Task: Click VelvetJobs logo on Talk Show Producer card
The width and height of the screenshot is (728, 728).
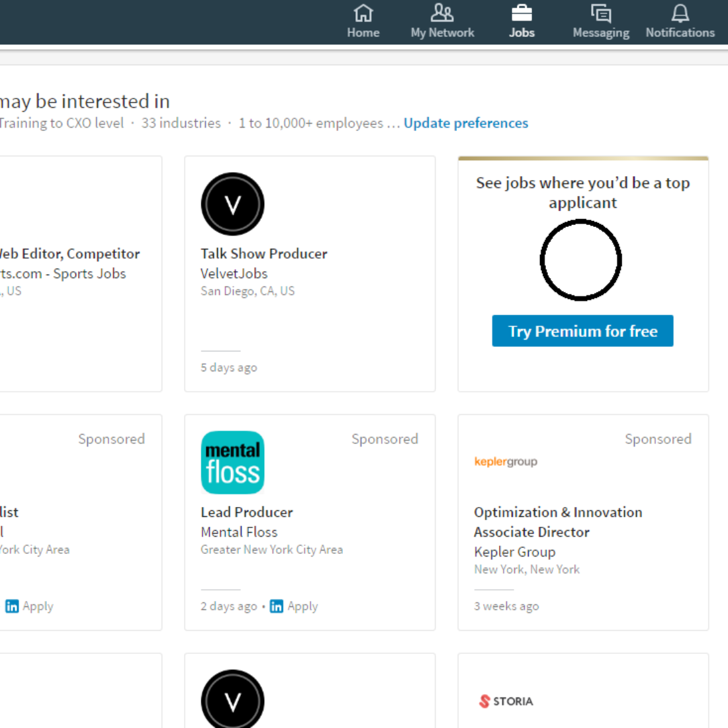Action: click(232, 205)
